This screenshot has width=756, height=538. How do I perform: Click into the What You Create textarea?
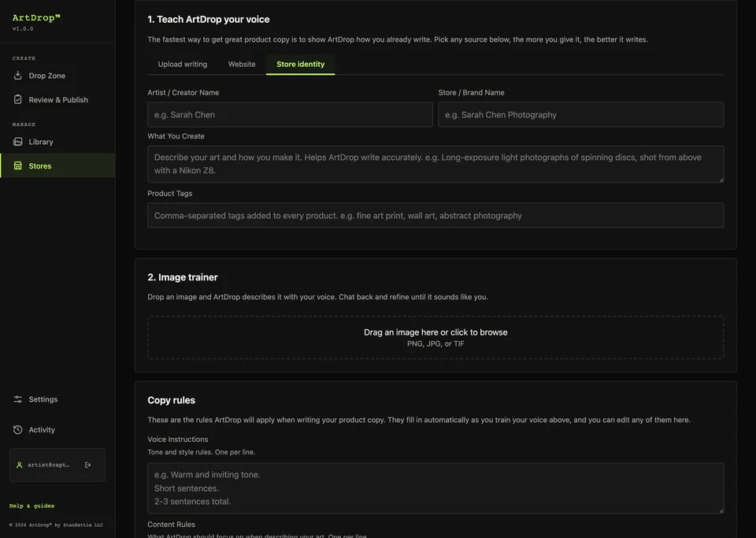click(435, 164)
